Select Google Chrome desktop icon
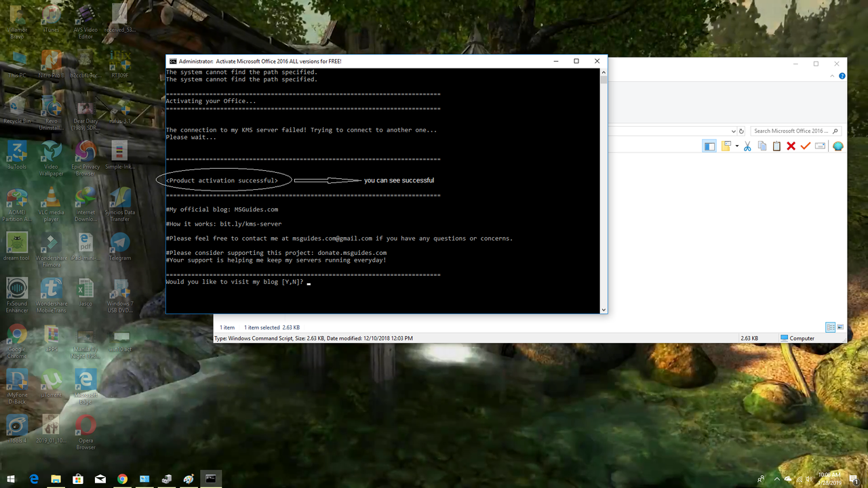Image resolution: width=868 pixels, height=488 pixels. coord(17,342)
